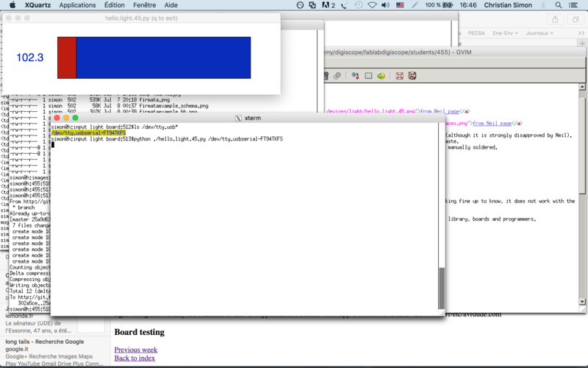The width and height of the screenshot is (588, 368).
Task: Add a new Safari tab with plus button
Action: pyautogui.click(x=582, y=43)
